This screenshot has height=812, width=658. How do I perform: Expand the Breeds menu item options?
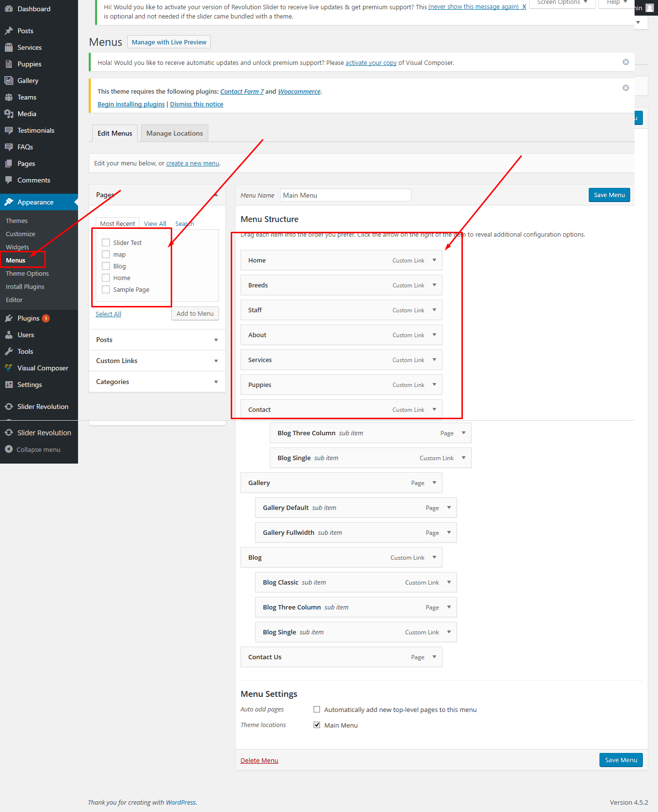(434, 285)
